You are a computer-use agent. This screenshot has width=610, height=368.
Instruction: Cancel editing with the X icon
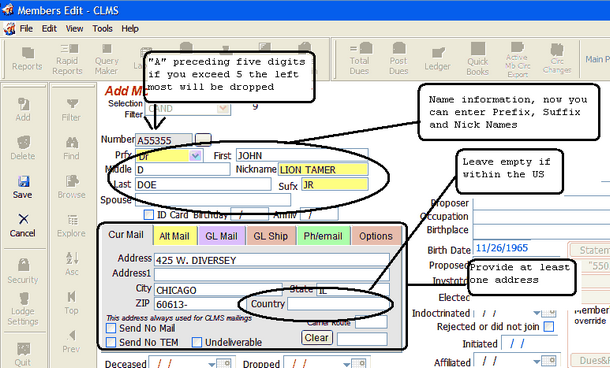tap(23, 219)
